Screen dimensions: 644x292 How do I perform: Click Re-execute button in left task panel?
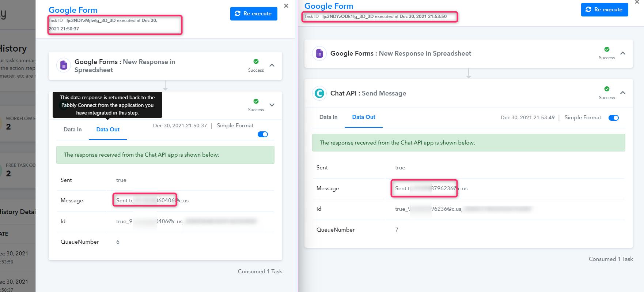click(254, 14)
